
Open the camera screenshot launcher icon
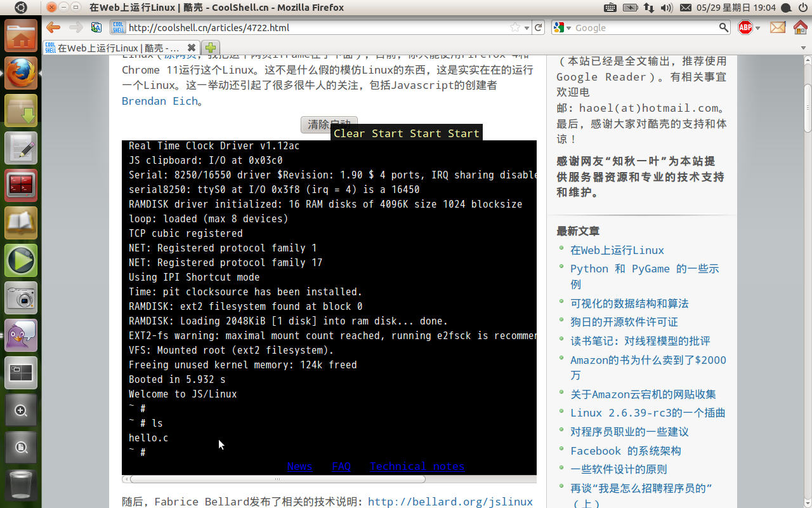(21, 298)
